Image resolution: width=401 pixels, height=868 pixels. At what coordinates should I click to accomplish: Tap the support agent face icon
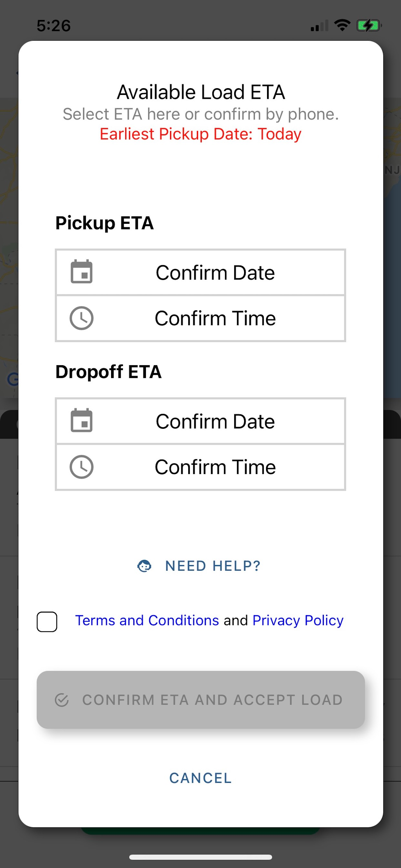click(144, 566)
